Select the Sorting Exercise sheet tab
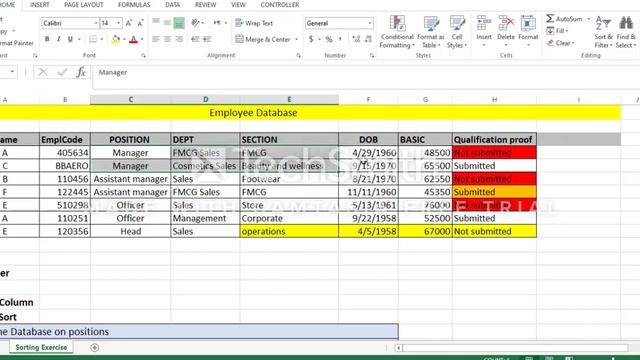Image resolution: width=640 pixels, height=360 pixels. (41, 347)
